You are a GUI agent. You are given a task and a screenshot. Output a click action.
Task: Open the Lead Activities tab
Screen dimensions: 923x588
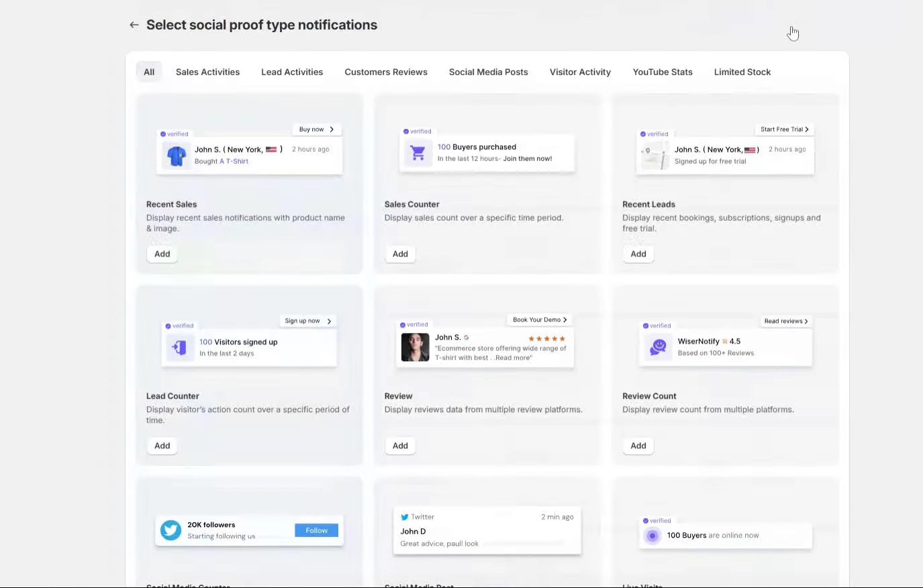[292, 72]
